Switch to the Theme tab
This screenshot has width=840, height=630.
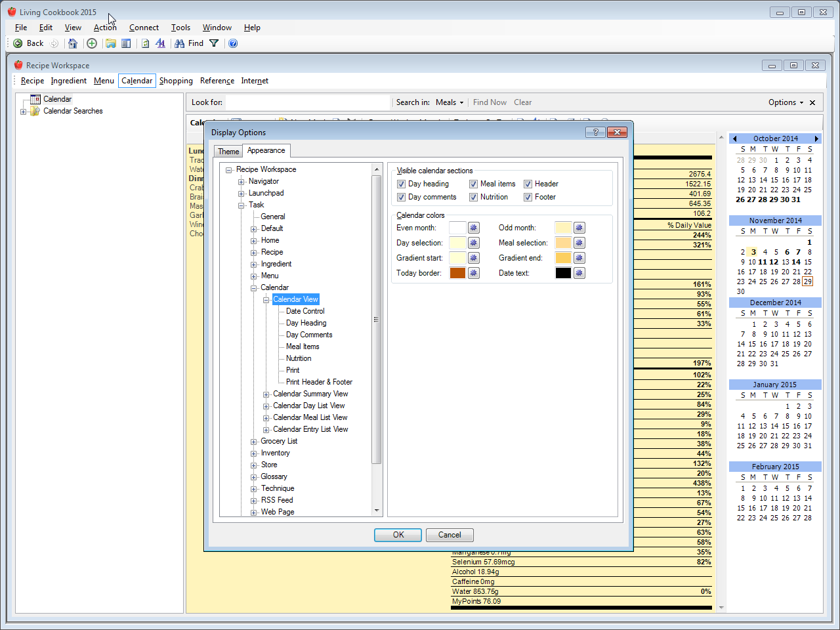pyautogui.click(x=228, y=152)
